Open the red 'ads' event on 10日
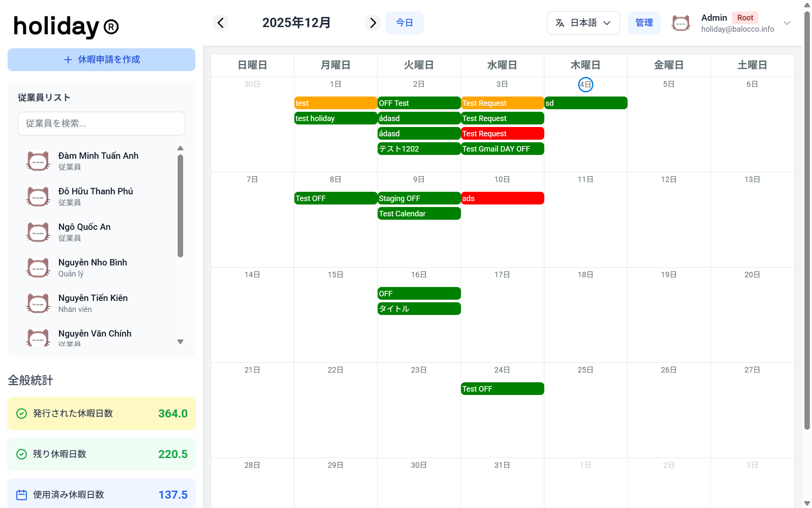Screen dimensions: 812x508 pos(502,199)
